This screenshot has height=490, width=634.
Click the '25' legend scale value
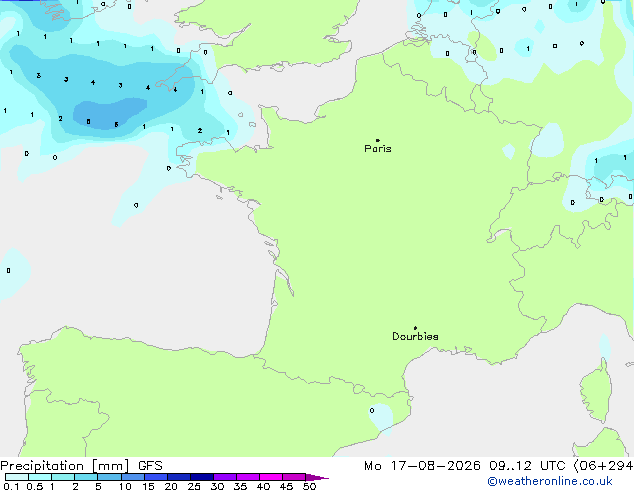pos(194,486)
